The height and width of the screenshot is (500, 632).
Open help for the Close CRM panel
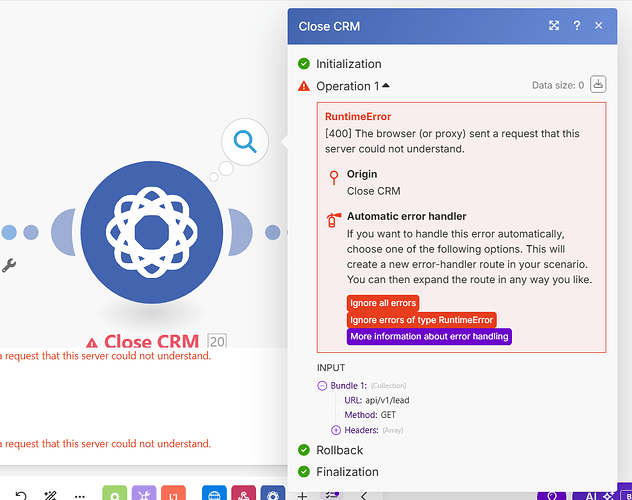pos(577,26)
